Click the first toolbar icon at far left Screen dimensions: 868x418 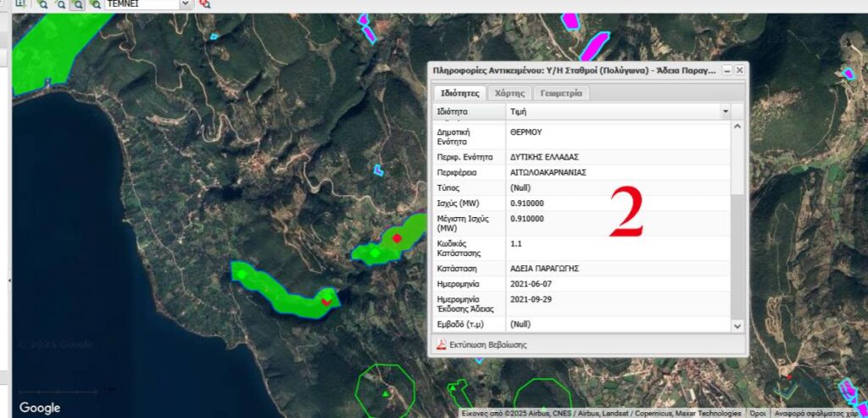[x=20, y=3]
